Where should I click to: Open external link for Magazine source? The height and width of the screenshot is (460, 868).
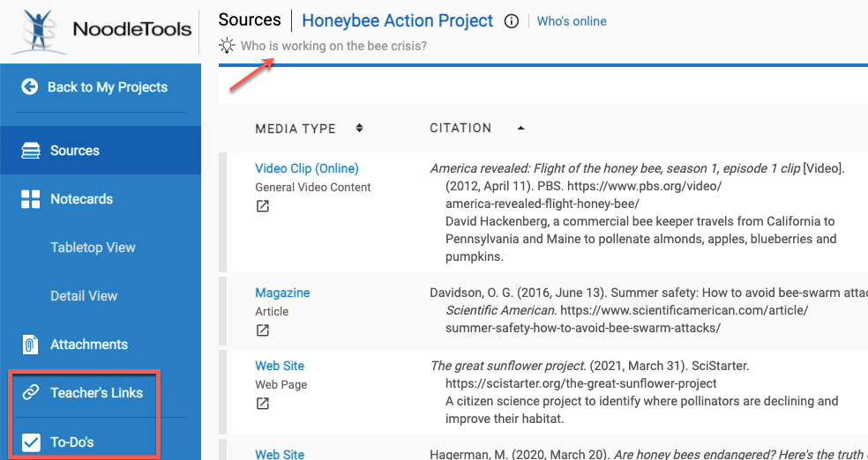point(263,330)
